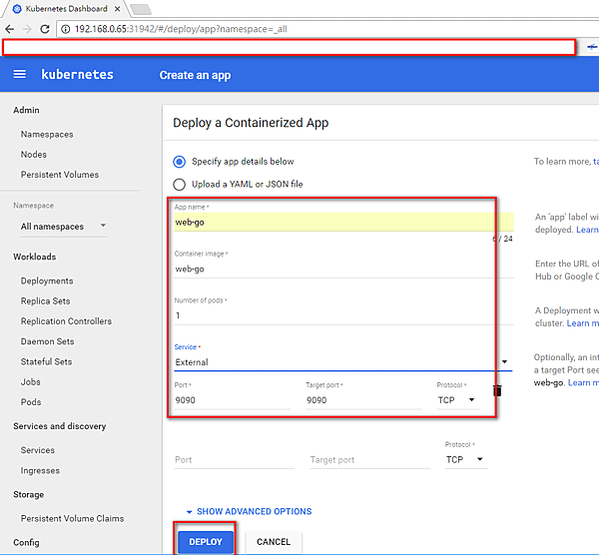Open Jobs in the sidebar
Image resolution: width=599 pixels, height=555 pixels.
(31, 382)
